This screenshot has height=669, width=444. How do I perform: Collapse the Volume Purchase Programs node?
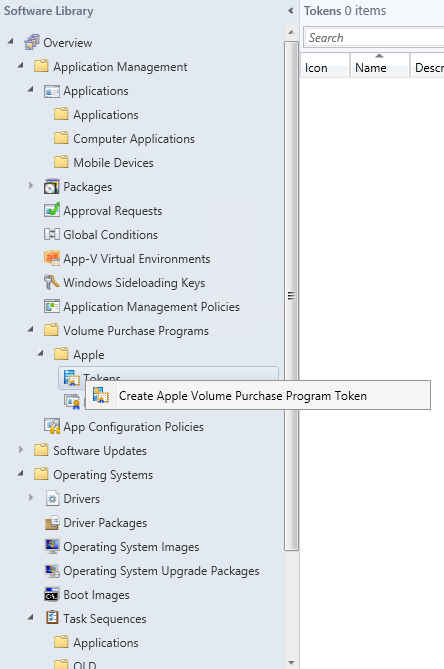click(x=31, y=330)
